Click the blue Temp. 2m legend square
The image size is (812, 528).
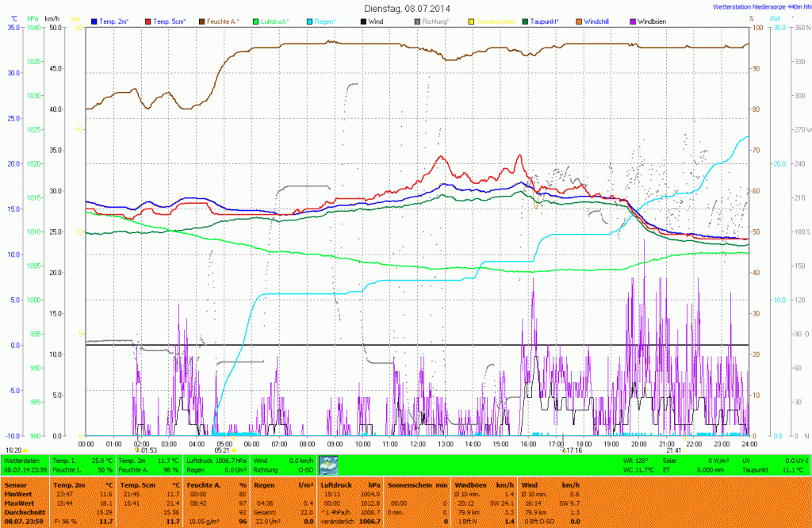point(95,21)
